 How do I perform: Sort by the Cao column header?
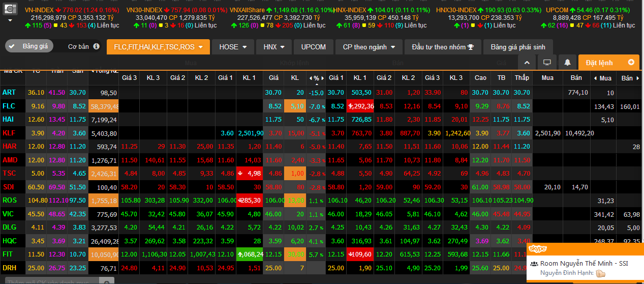point(480,78)
